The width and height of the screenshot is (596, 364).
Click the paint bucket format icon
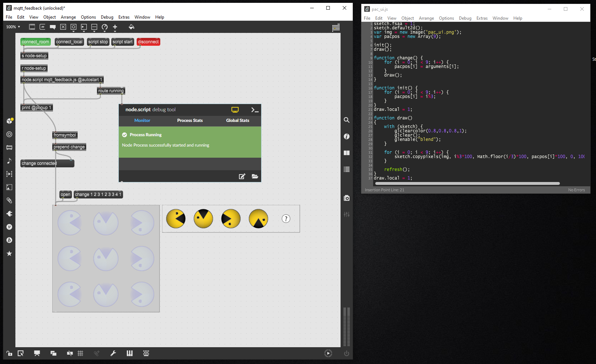131,27
